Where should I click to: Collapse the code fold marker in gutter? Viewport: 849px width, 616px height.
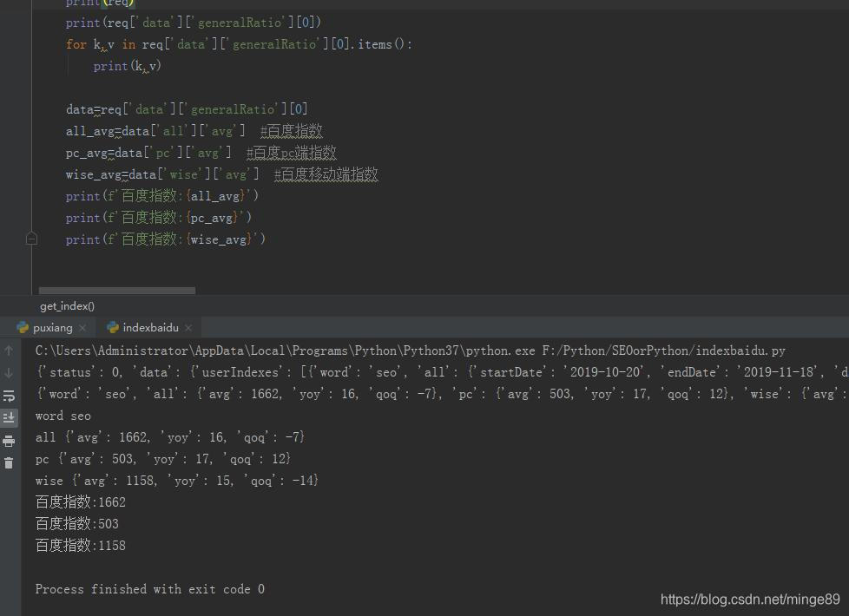point(31,239)
